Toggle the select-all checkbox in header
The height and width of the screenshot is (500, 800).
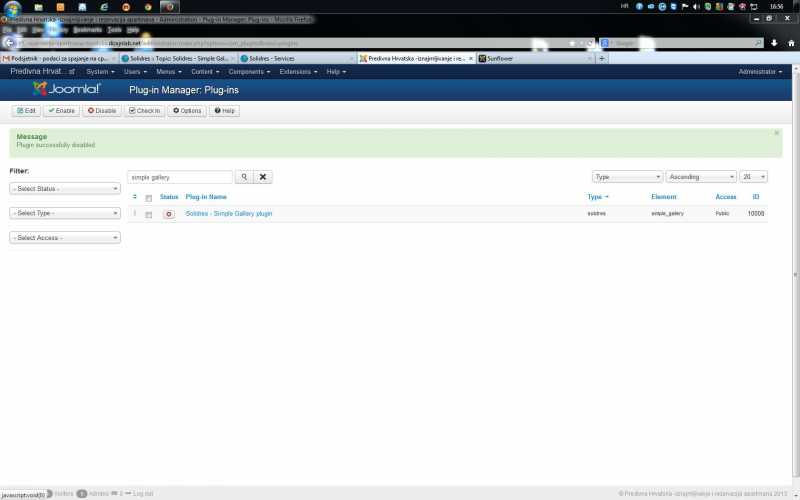[x=149, y=198]
